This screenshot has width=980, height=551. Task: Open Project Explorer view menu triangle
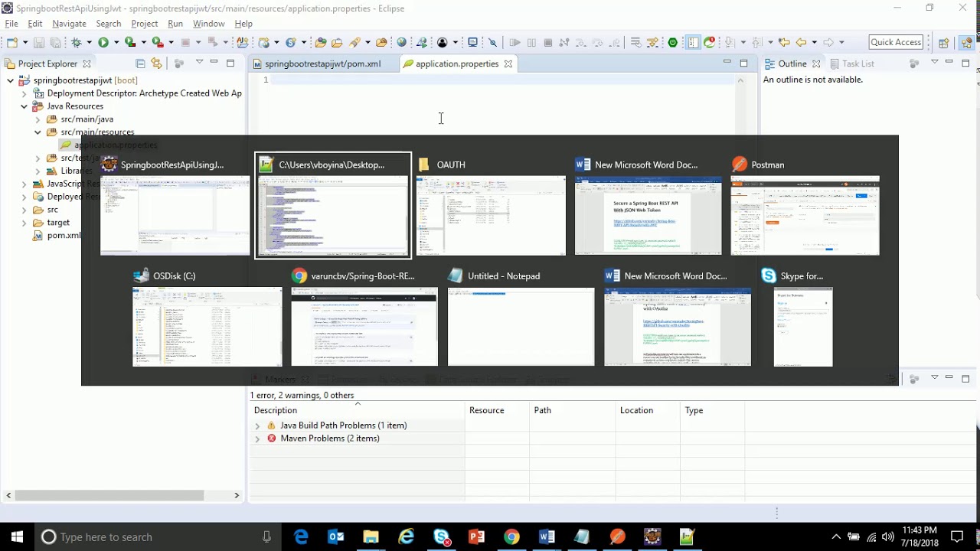[x=199, y=62]
